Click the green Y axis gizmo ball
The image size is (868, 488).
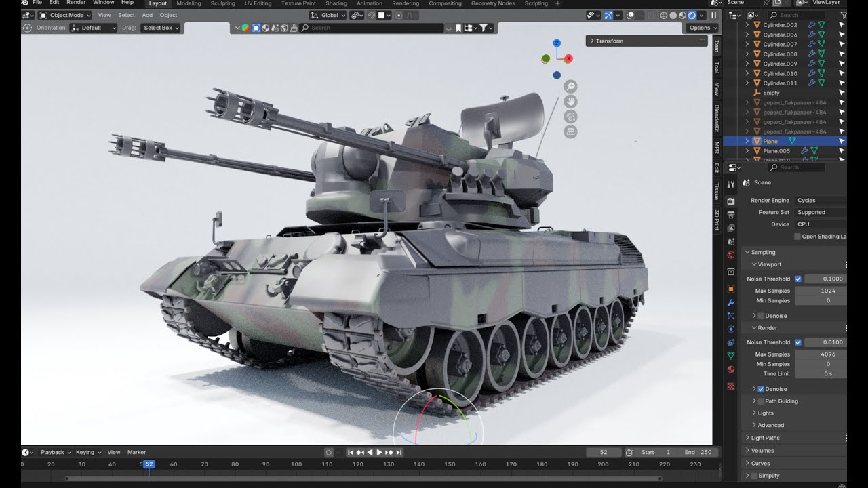pyautogui.click(x=546, y=59)
